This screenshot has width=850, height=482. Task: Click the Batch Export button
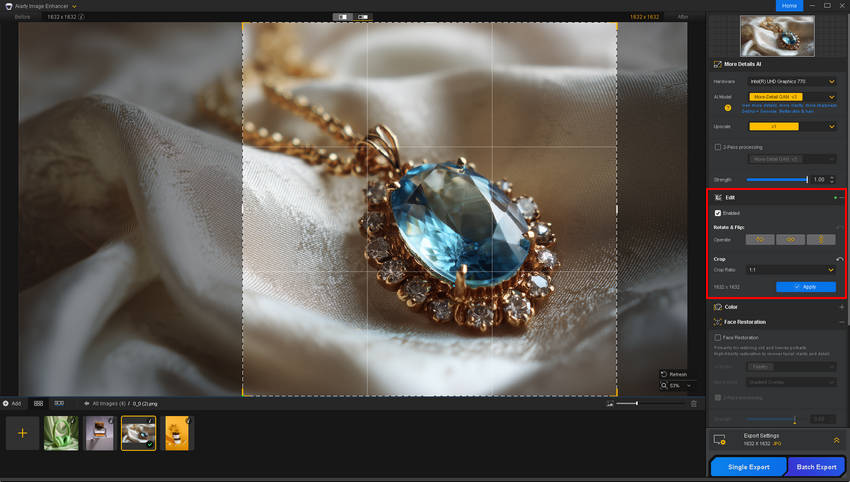pyautogui.click(x=816, y=467)
